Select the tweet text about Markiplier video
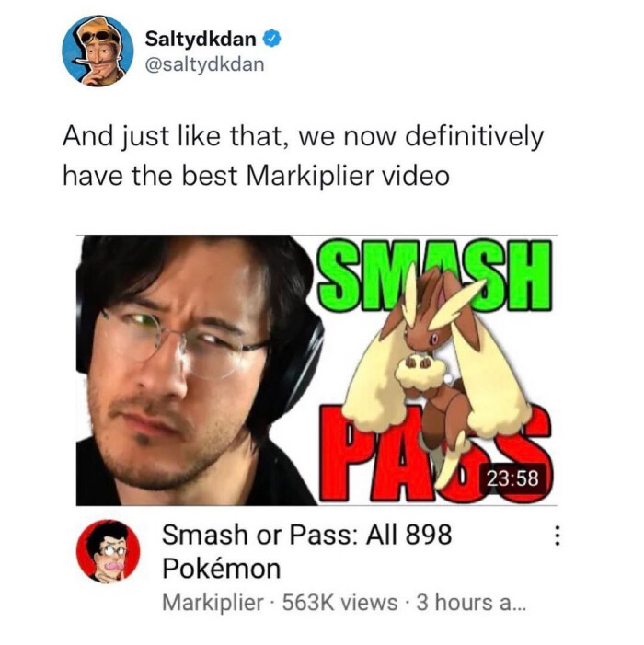Screen dimensions: 644x645 (303, 155)
